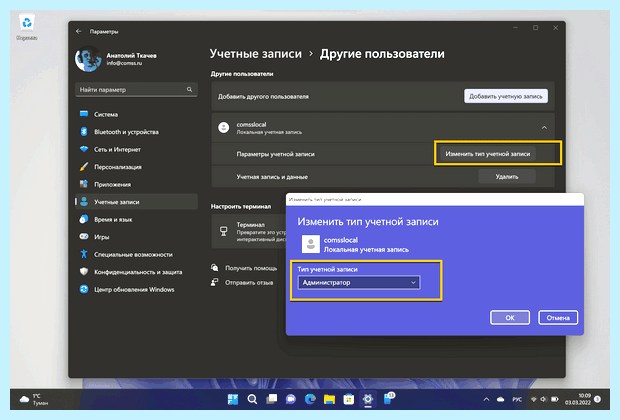Click the magnifier icon in settings search
620x420 pixels.
[x=189, y=90]
